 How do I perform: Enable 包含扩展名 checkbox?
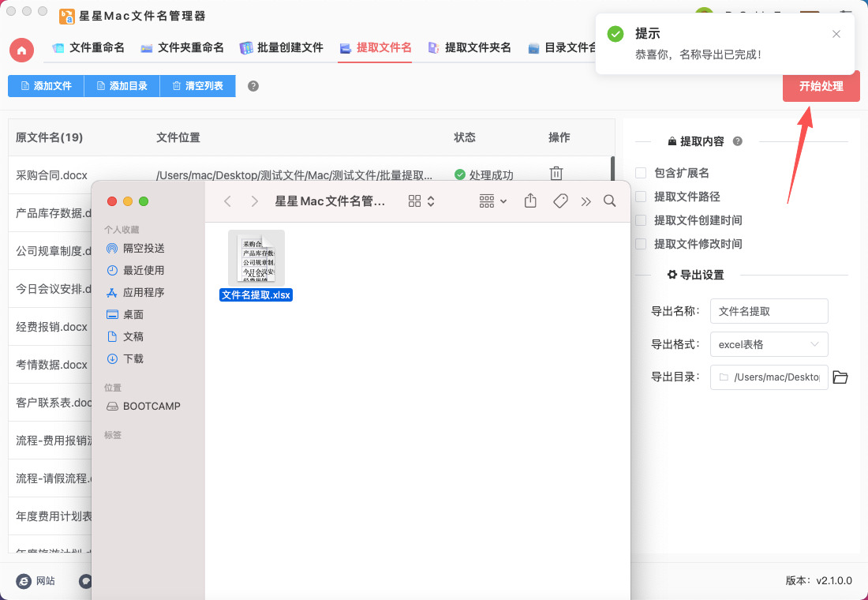click(641, 173)
